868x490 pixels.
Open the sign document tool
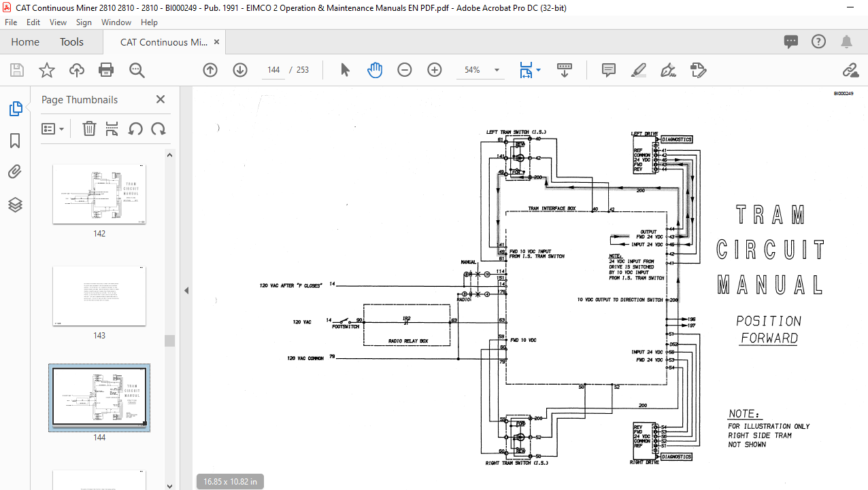tap(668, 70)
